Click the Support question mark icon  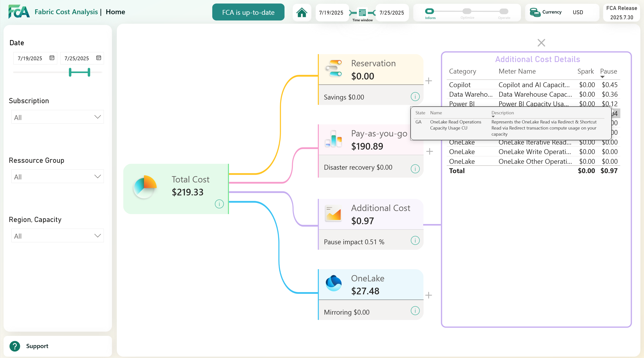(x=15, y=346)
